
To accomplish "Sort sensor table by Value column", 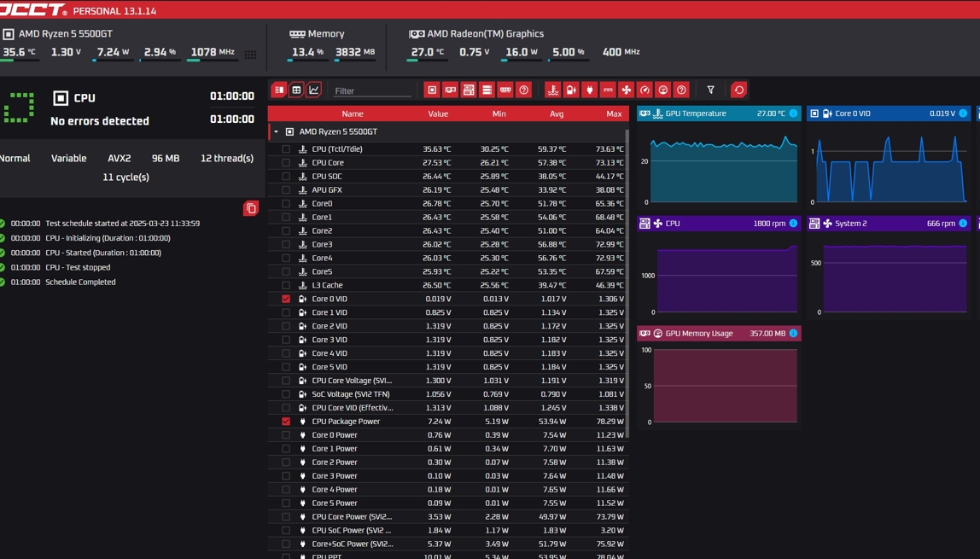I will [437, 114].
